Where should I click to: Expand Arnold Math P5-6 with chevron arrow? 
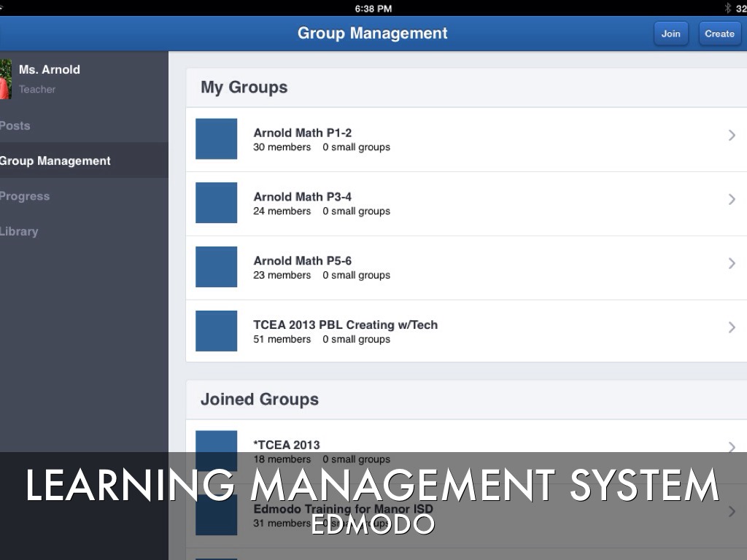click(731, 263)
